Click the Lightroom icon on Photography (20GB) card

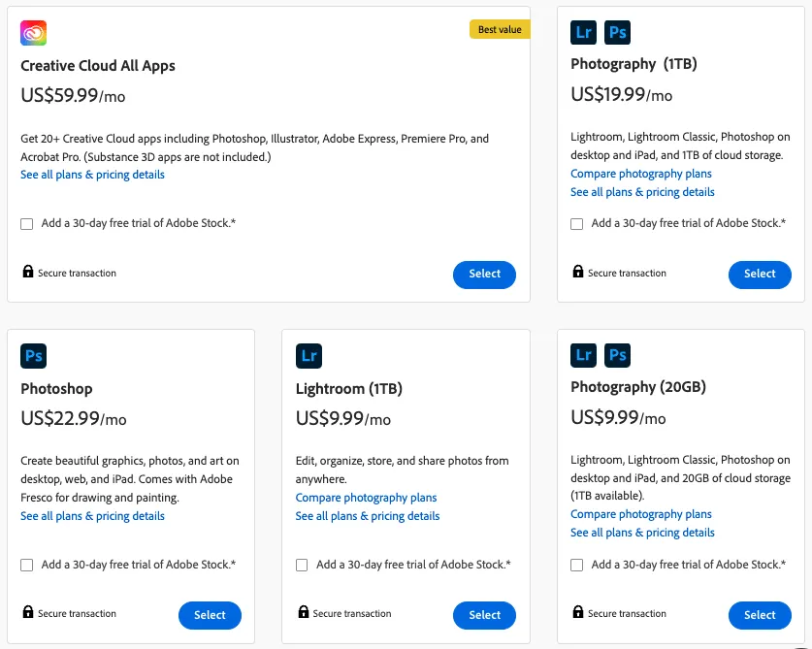[583, 356]
